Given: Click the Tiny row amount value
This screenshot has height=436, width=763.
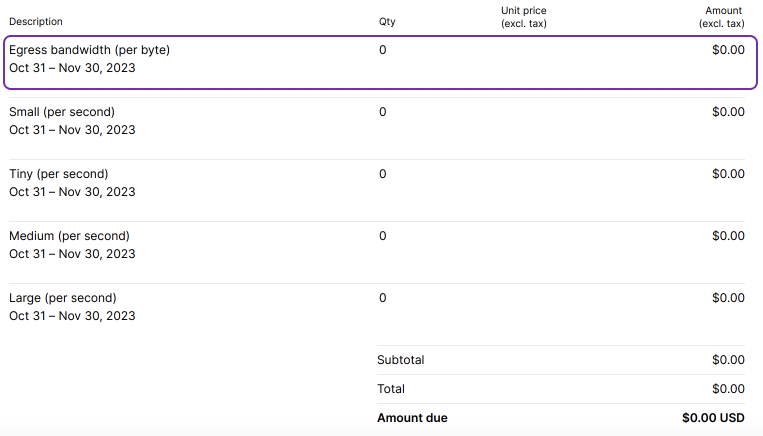Looking at the screenshot, I should pos(728,174).
